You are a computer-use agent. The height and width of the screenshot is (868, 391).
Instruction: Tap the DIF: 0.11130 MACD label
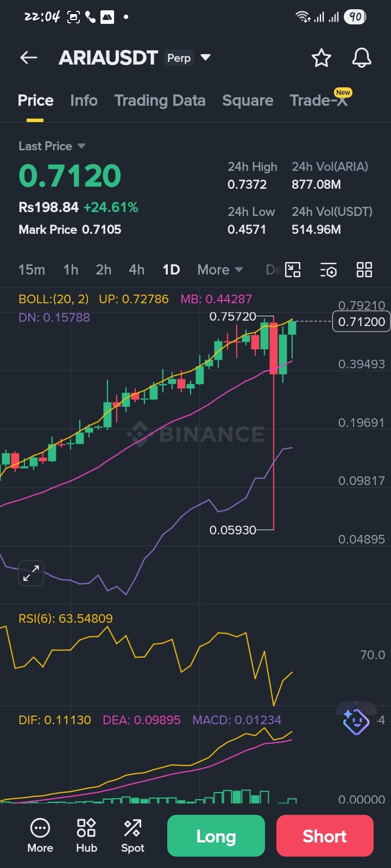coord(55,720)
